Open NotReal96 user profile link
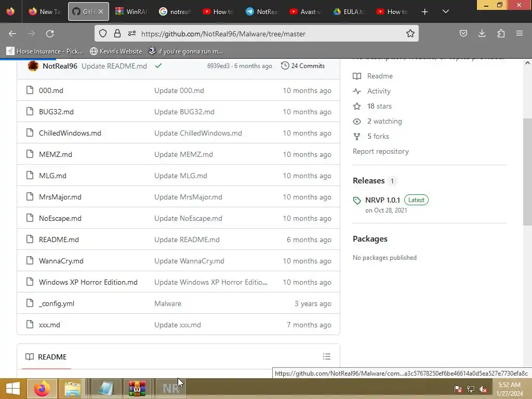 [60, 66]
